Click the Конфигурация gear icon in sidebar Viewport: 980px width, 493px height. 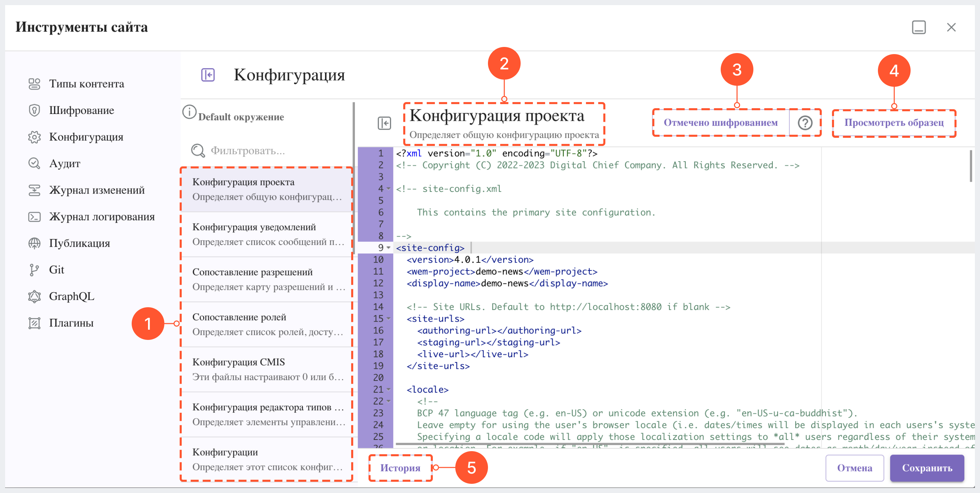(x=34, y=137)
